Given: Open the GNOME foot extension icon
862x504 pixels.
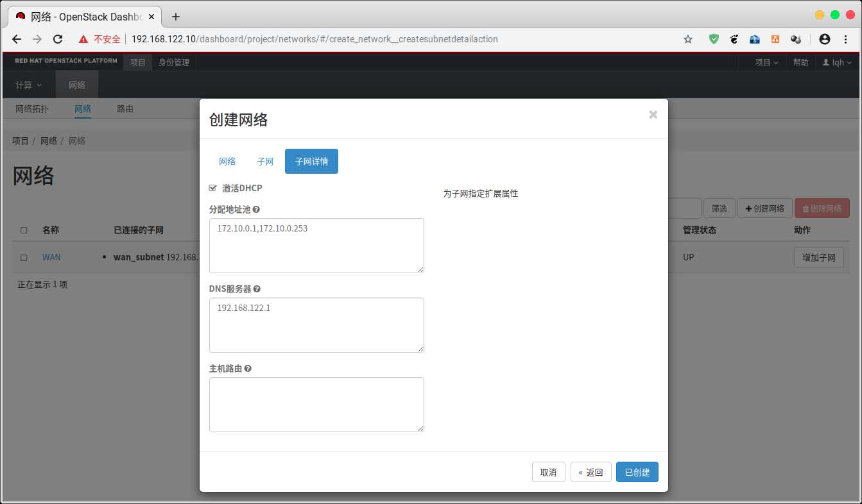Looking at the screenshot, I should tap(734, 39).
